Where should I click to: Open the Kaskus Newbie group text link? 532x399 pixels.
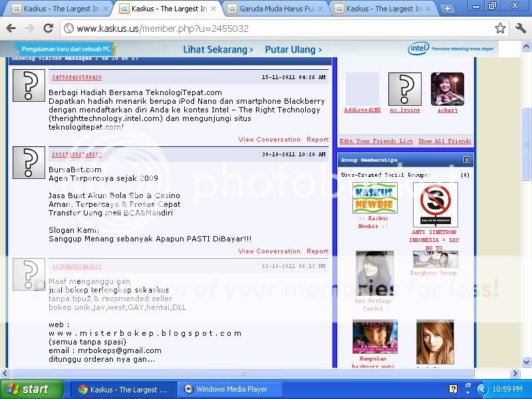coord(373,222)
